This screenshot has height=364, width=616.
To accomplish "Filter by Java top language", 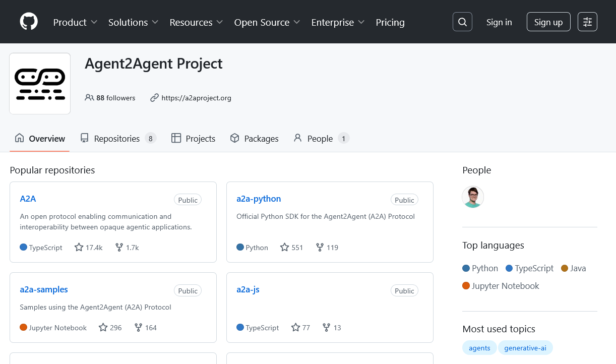I will click(x=573, y=268).
